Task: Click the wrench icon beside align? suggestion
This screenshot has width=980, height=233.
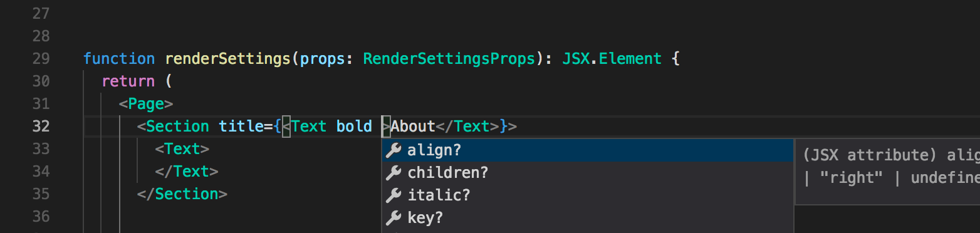Action: [394, 150]
